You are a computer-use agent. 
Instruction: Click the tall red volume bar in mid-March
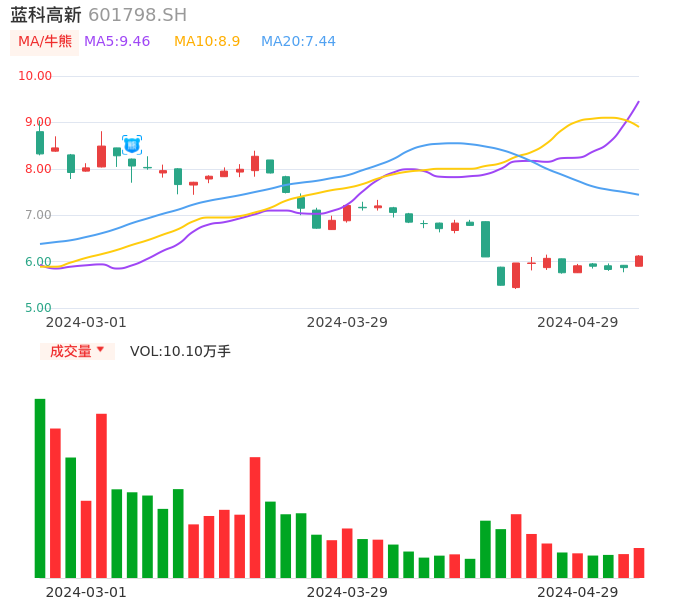tap(255, 516)
